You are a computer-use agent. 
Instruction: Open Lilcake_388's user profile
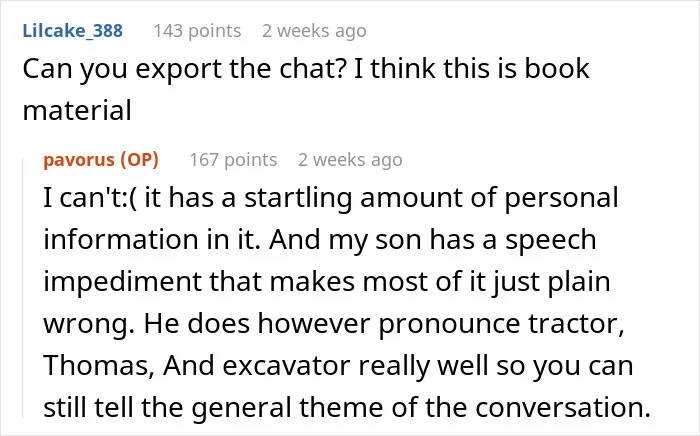tap(72, 31)
